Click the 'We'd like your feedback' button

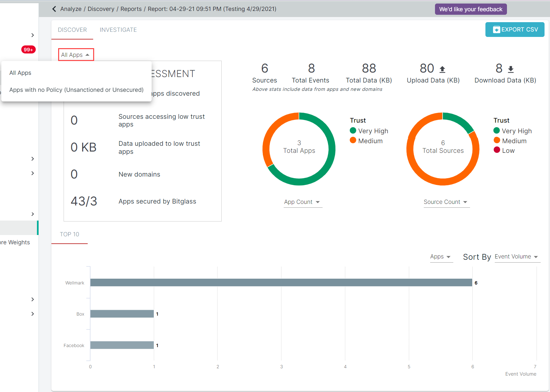pos(471,9)
